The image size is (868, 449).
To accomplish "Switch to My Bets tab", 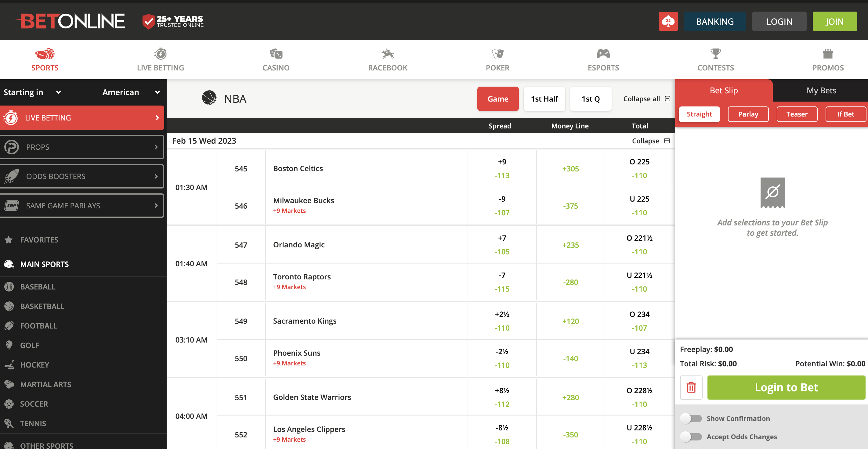I will click(821, 90).
